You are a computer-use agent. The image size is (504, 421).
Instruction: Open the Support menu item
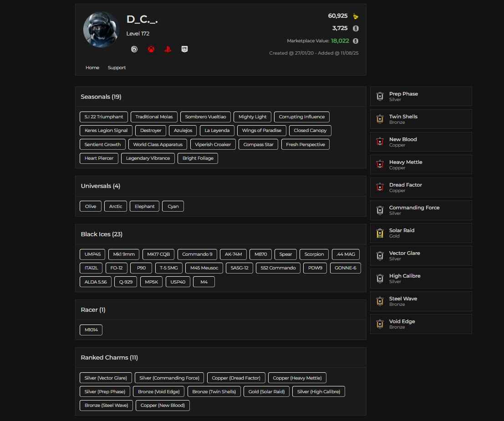click(x=117, y=68)
